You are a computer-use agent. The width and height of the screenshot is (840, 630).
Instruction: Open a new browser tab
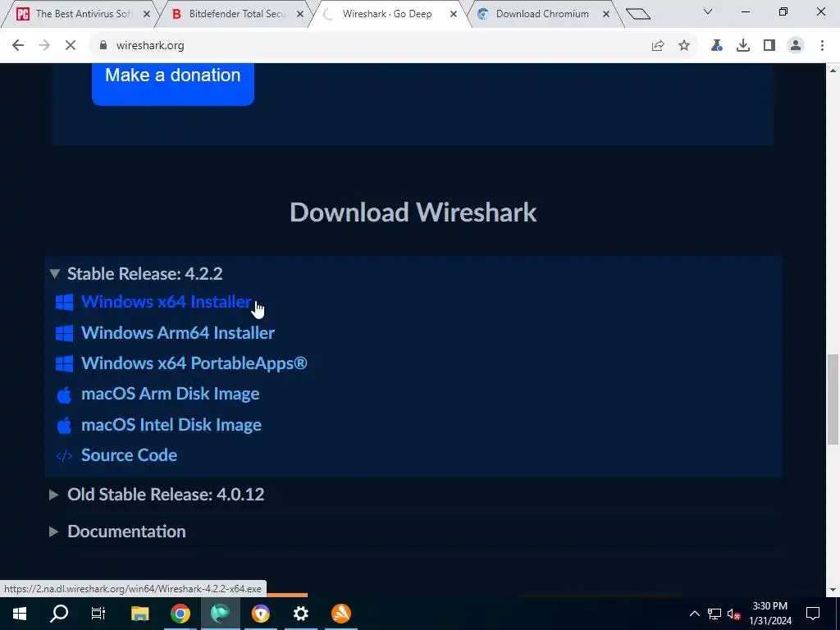tap(638, 14)
